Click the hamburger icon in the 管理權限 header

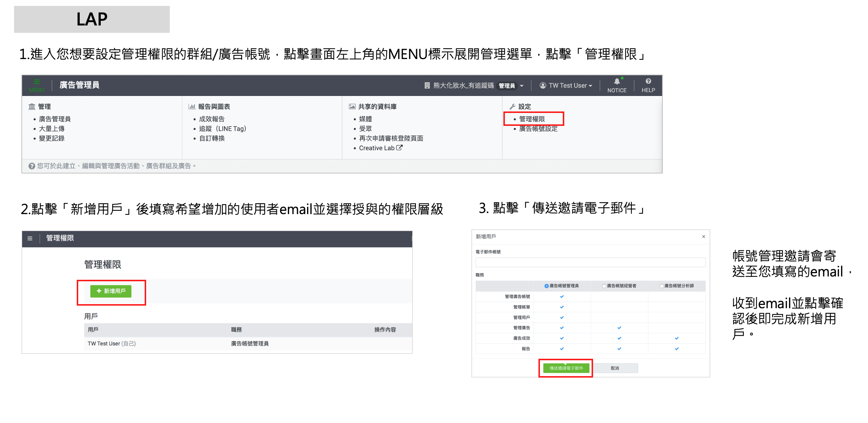pyautogui.click(x=30, y=238)
